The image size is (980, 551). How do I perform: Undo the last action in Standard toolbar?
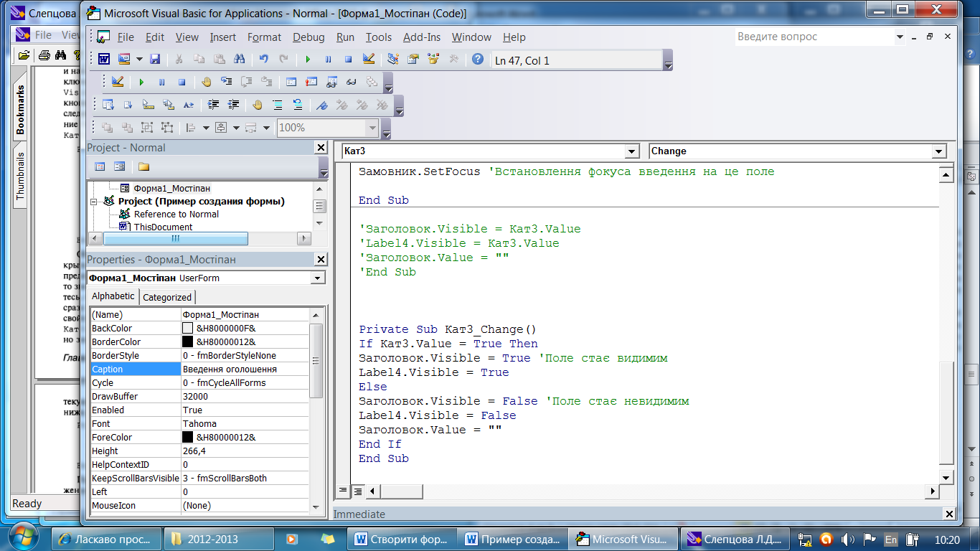click(263, 59)
